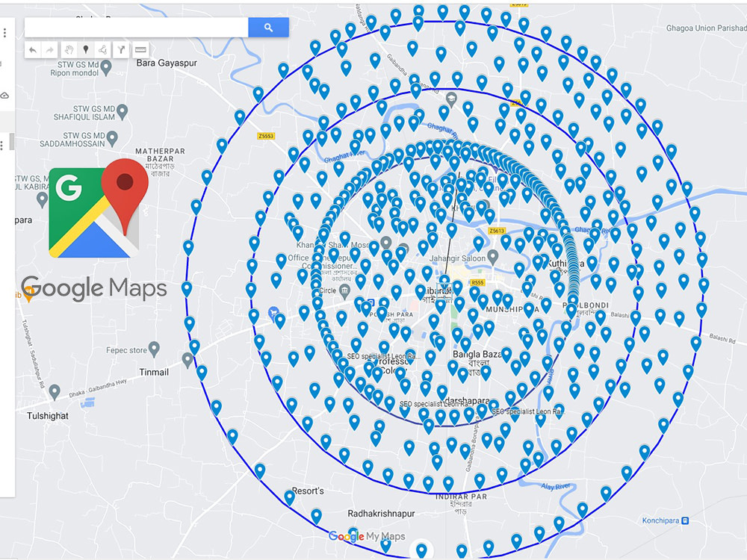Open the lower sidebar three-dot menu

tap(2, 145)
